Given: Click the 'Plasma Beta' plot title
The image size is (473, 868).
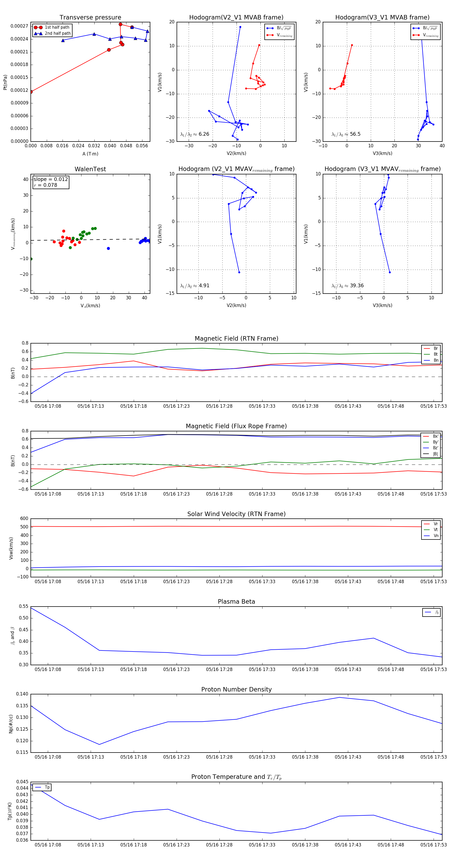Looking at the screenshot, I should click(236, 602).
